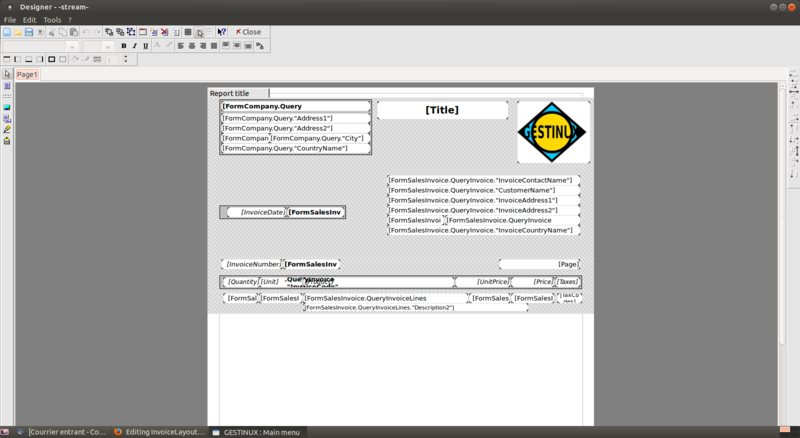Screen dimensions: 800x438
Task: Click the Copy icon
Action: tap(63, 32)
